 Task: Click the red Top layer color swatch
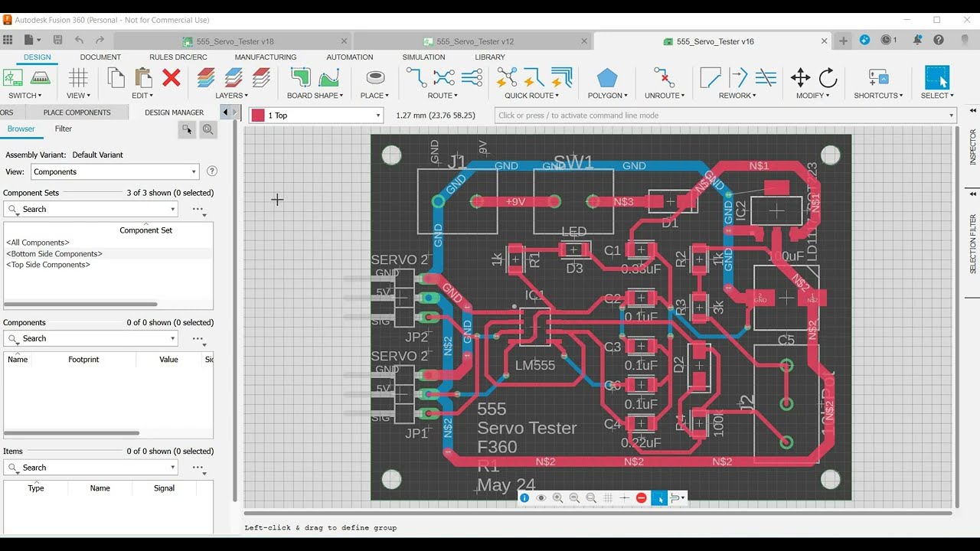(258, 116)
